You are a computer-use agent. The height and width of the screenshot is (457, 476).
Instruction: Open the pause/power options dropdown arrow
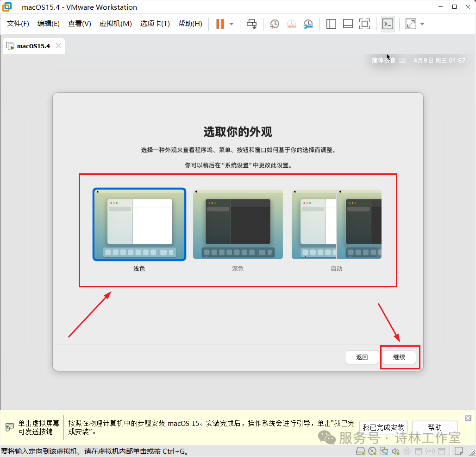tap(232, 24)
